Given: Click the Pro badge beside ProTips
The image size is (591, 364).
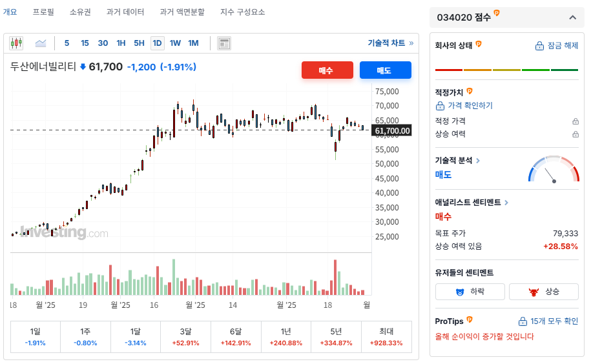Looking at the screenshot, I should 470,319.
